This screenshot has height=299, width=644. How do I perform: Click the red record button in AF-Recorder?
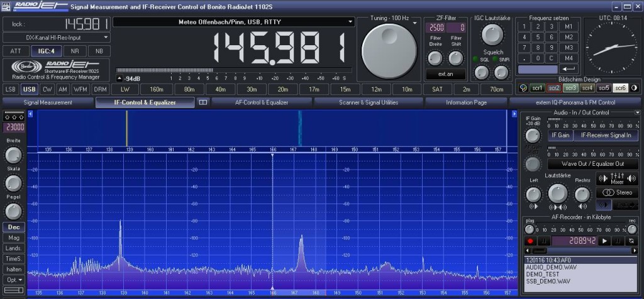pyautogui.click(x=530, y=241)
